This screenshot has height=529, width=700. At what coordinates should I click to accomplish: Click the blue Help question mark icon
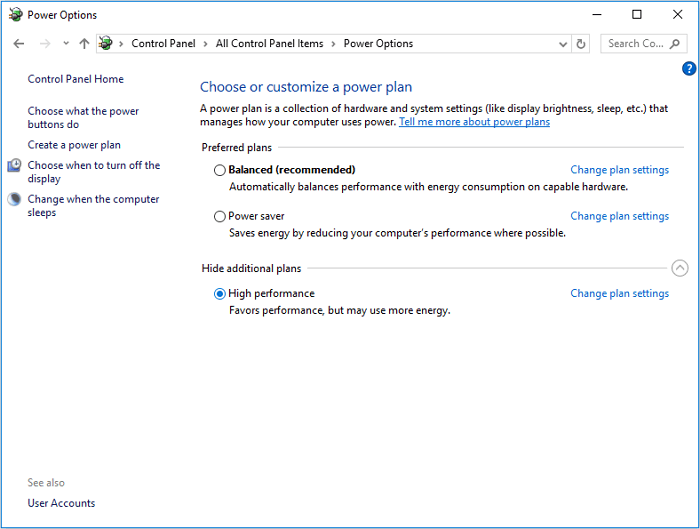pos(689,69)
